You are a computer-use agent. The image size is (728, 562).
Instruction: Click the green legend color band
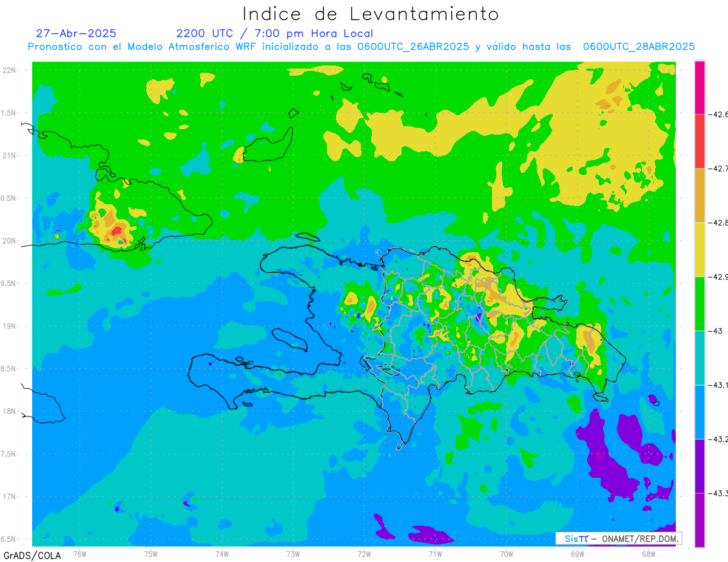tap(699, 303)
